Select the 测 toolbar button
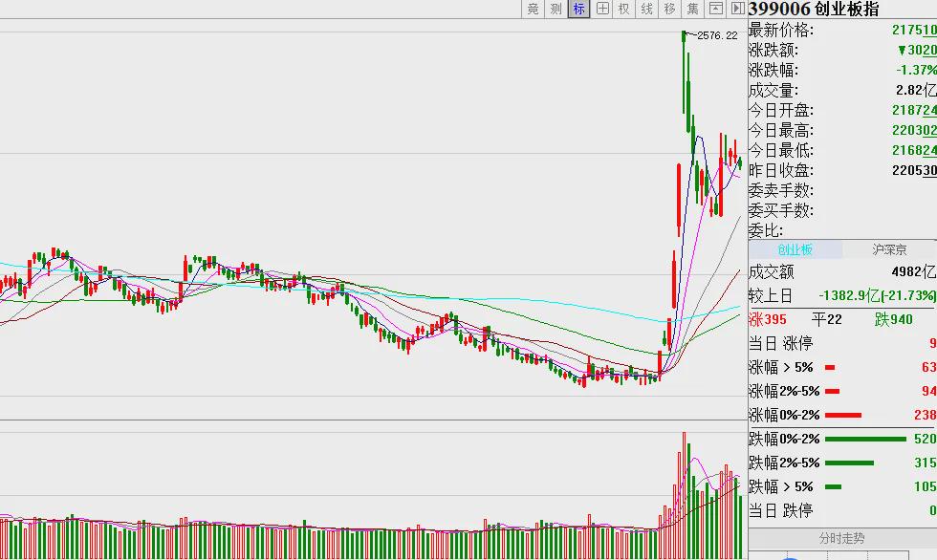 (556, 9)
